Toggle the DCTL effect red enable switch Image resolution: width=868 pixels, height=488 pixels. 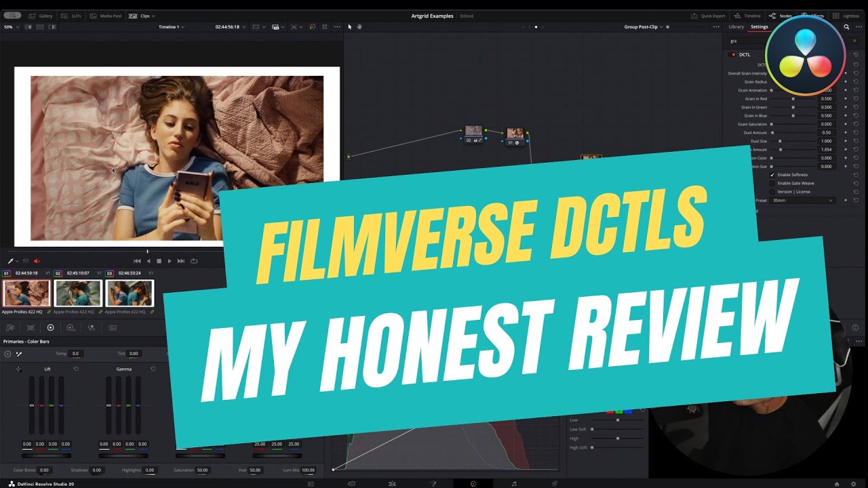(733, 55)
